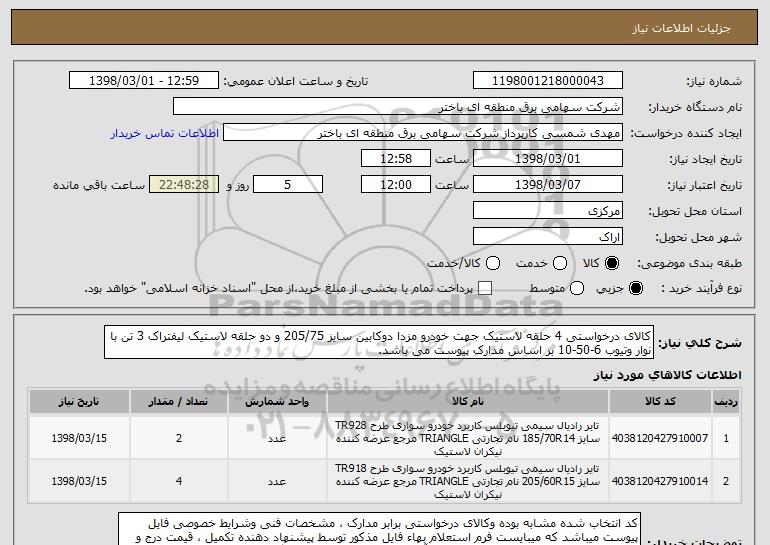Click the جزئیات اطلاعات نیاز header title

pyautogui.click(x=681, y=28)
